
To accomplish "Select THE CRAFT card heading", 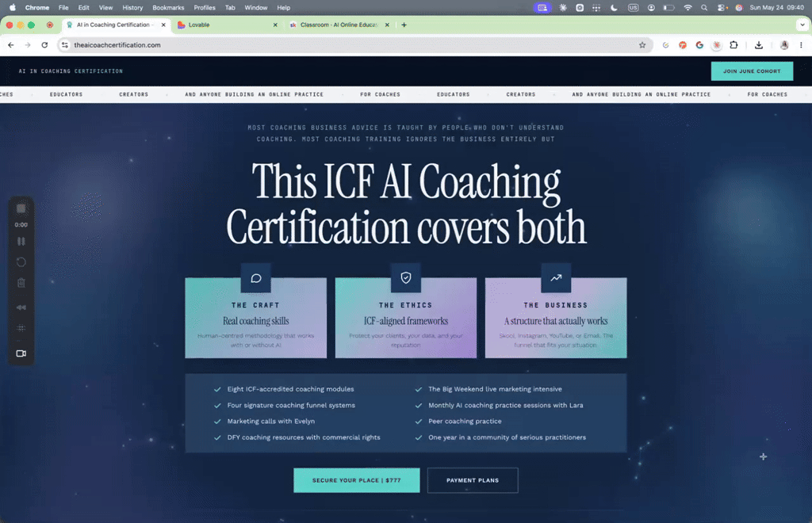I will pyautogui.click(x=256, y=305).
